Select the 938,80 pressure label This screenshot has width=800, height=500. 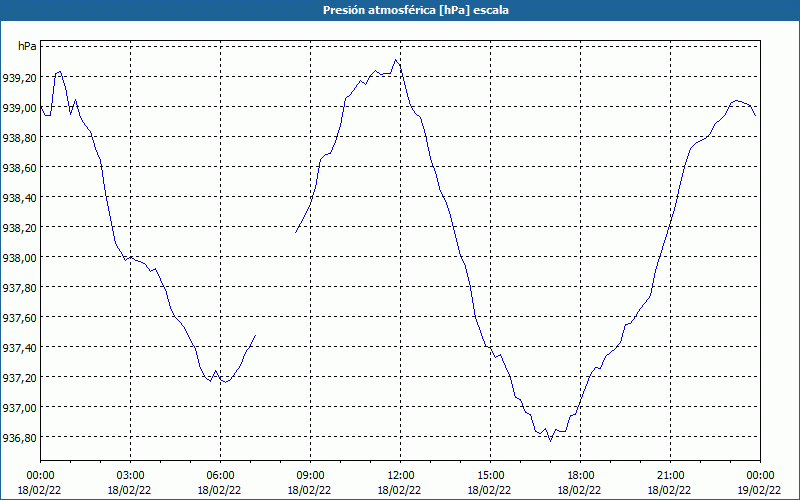tap(19, 138)
